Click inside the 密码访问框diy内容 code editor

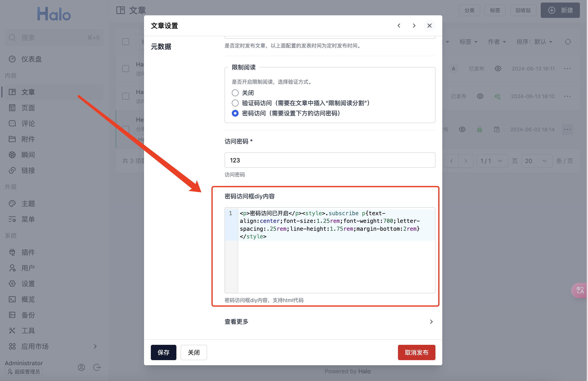pos(330,250)
